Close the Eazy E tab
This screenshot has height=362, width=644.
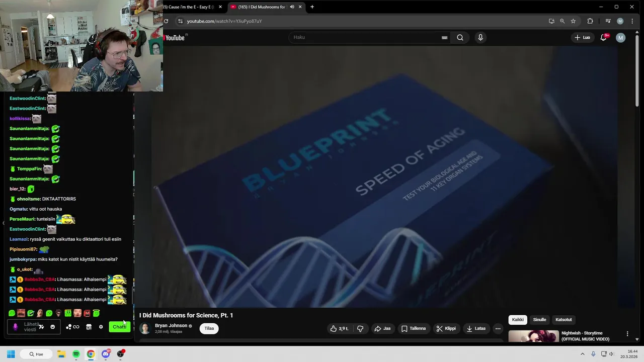(x=220, y=7)
